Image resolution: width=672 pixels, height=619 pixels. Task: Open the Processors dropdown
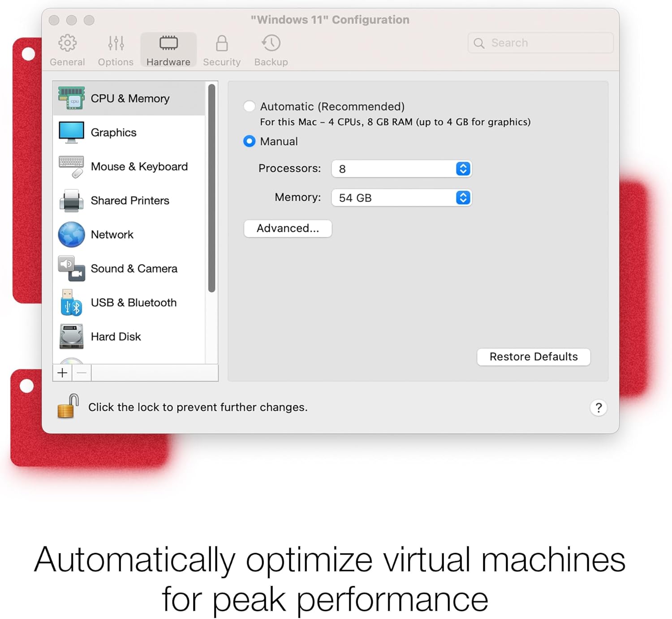(401, 169)
